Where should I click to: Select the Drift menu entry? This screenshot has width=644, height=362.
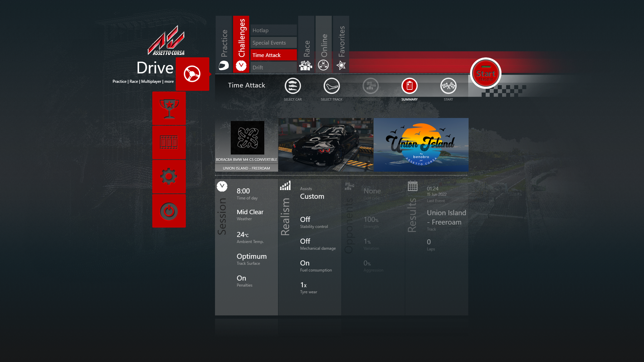pos(273,67)
